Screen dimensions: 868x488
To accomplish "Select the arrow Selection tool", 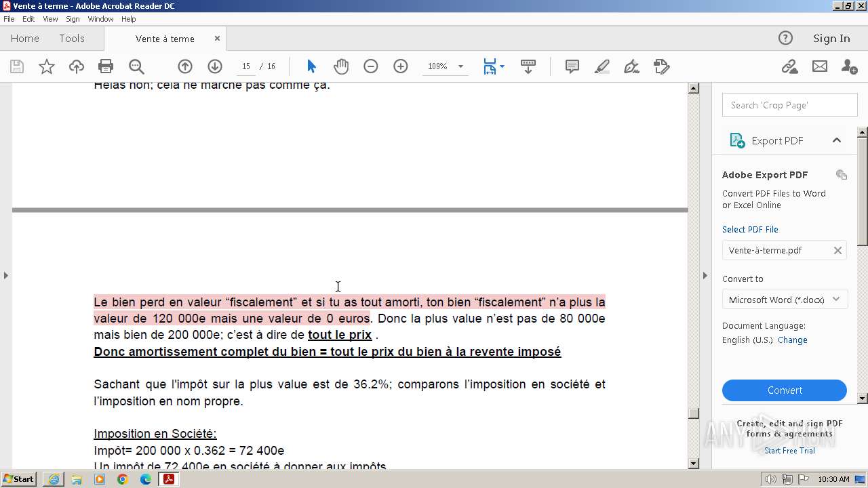I will (311, 66).
